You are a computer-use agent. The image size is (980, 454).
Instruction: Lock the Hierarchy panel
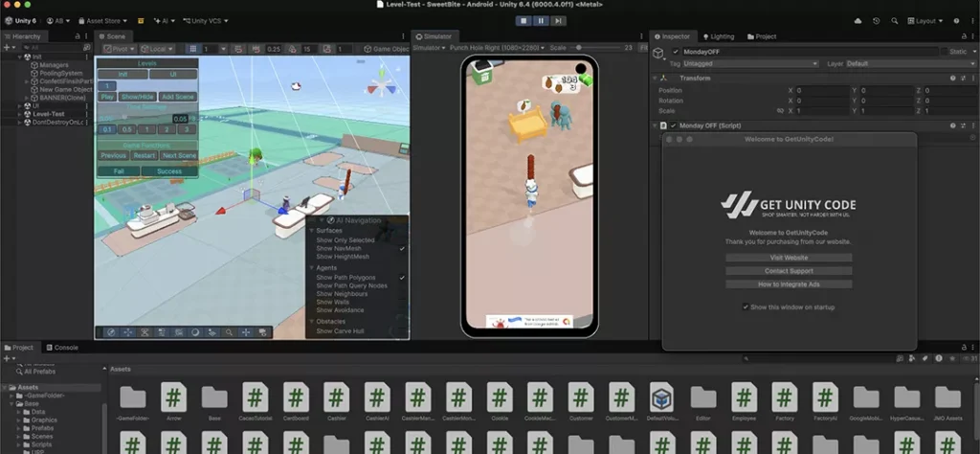[78, 36]
